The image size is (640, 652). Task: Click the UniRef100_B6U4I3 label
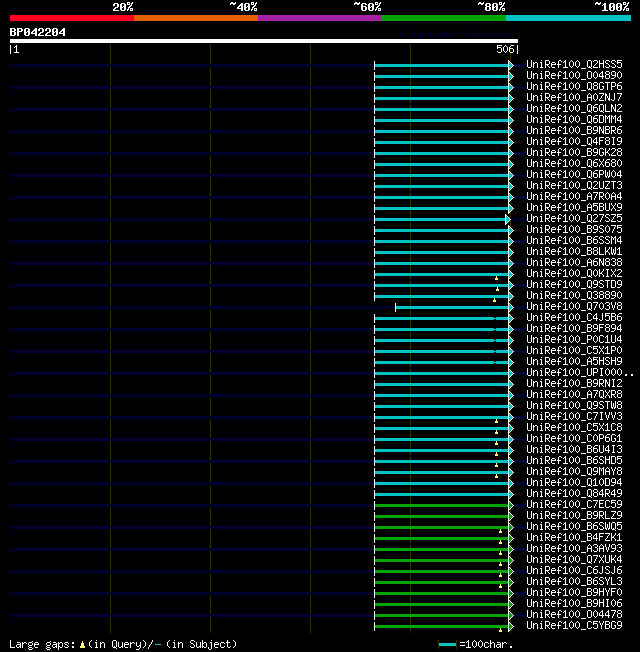coord(574,450)
